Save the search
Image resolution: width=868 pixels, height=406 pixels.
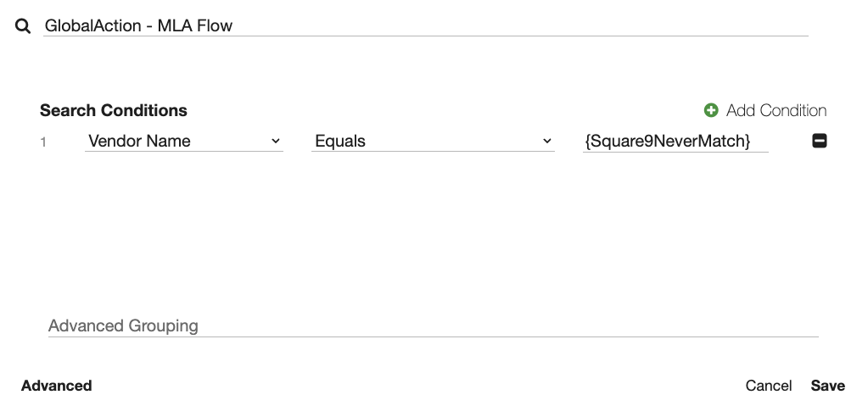point(827,386)
